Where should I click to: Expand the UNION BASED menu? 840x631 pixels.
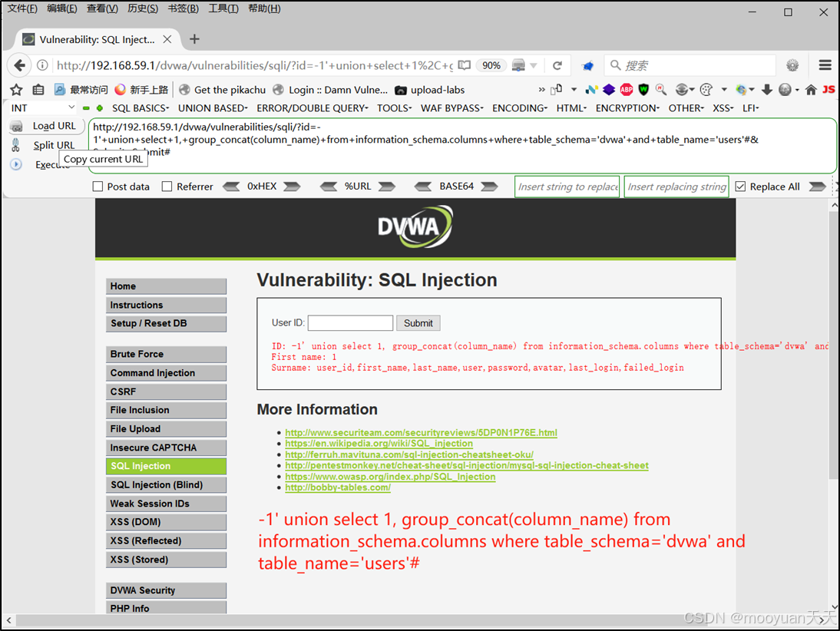coord(213,108)
